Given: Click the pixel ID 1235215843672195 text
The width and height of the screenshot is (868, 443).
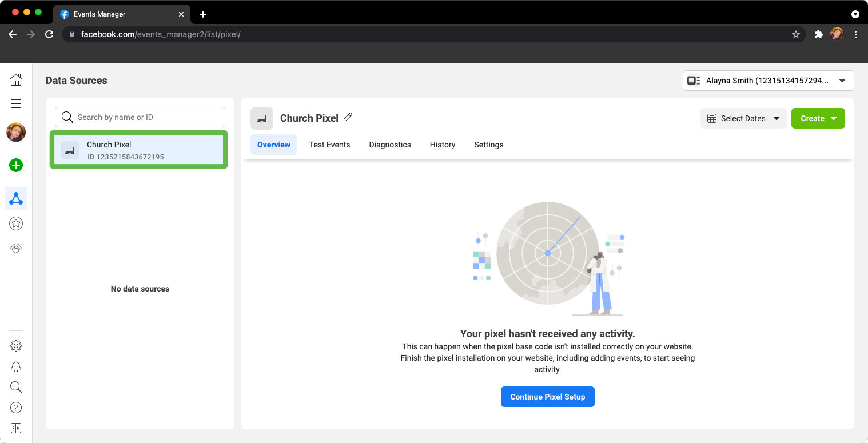Looking at the screenshot, I should coord(126,157).
